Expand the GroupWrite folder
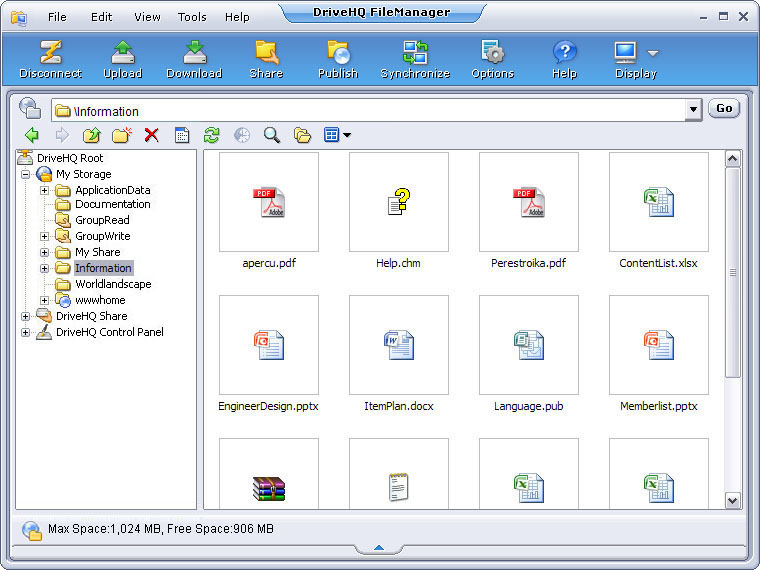Image resolution: width=760 pixels, height=570 pixels. [44, 237]
